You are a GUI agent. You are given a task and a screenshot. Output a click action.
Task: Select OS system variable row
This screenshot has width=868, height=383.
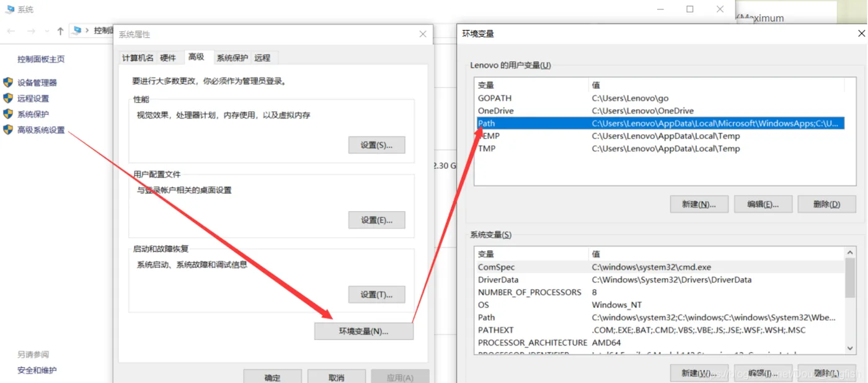pos(660,305)
